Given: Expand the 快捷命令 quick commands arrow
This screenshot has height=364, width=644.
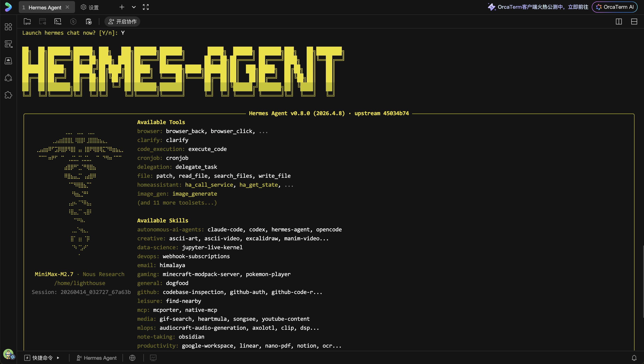Looking at the screenshot, I should (x=58, y=358).
